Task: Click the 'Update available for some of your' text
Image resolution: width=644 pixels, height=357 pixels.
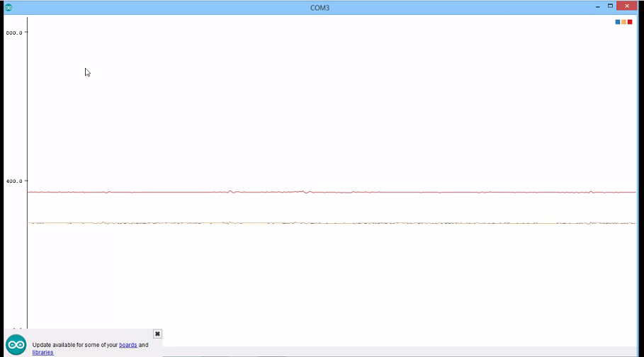Action: [75, 345]
